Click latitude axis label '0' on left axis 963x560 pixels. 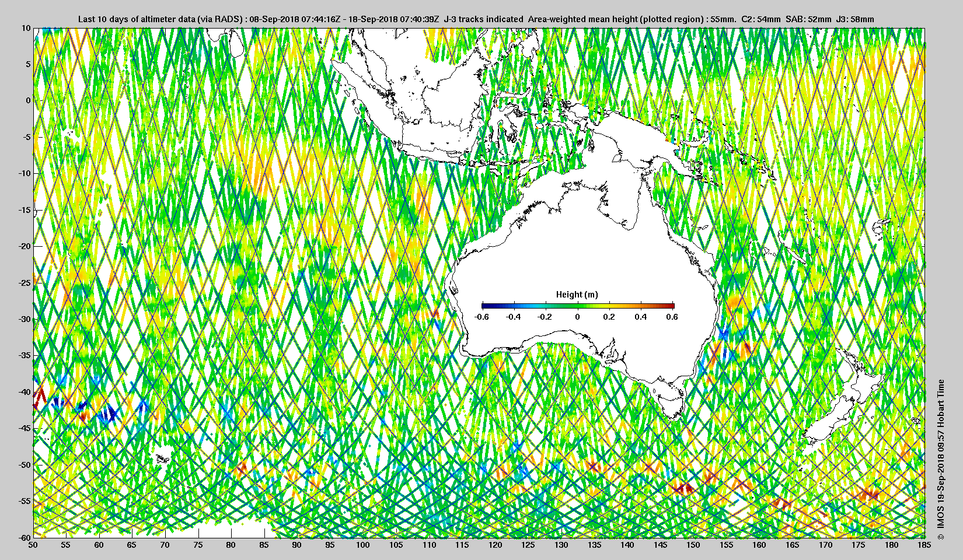click(x=27, y=100)
